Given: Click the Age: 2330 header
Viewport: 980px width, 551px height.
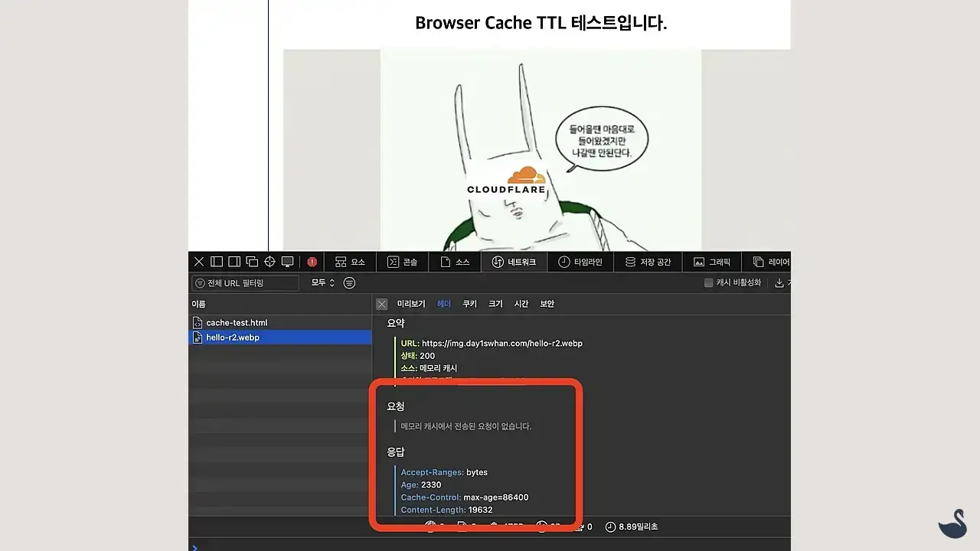Looking at the screenshot, I should (x=421, y=484).
